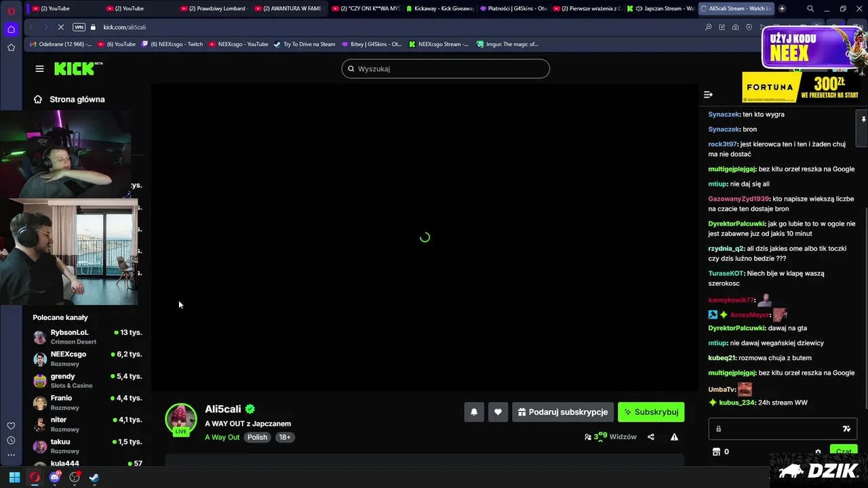Open Strona główna home page
Viewport: 868px width, 488px height.
point(69,99)
